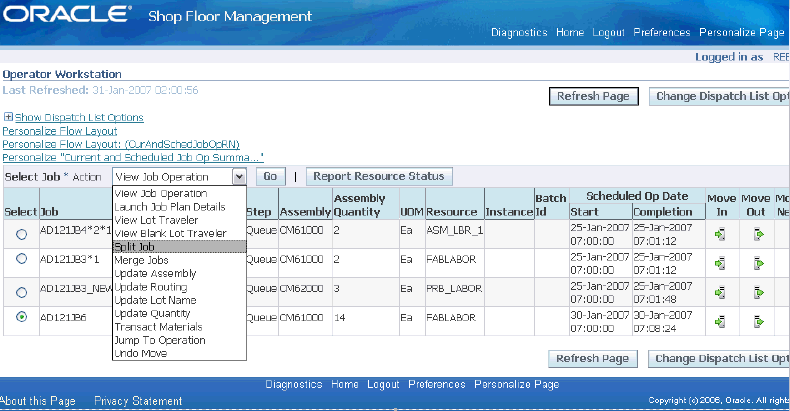Choose Transact Materials option

click(179, 327)
